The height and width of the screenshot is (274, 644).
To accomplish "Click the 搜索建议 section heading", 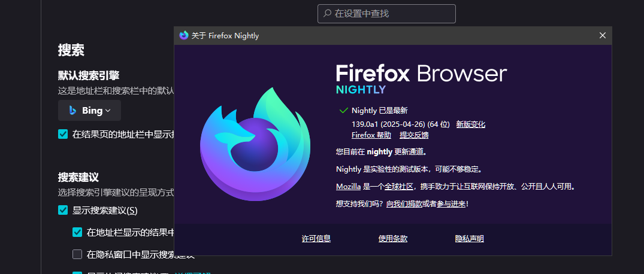I will [78, 177].
